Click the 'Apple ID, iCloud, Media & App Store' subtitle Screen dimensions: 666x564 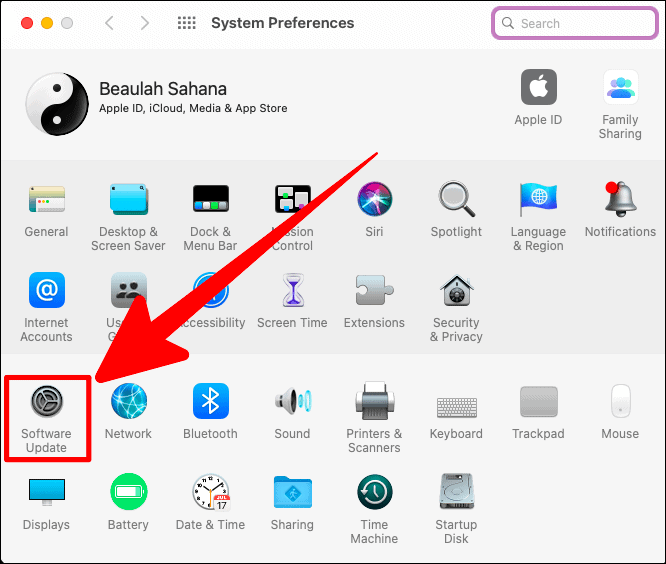pos(193,108)
